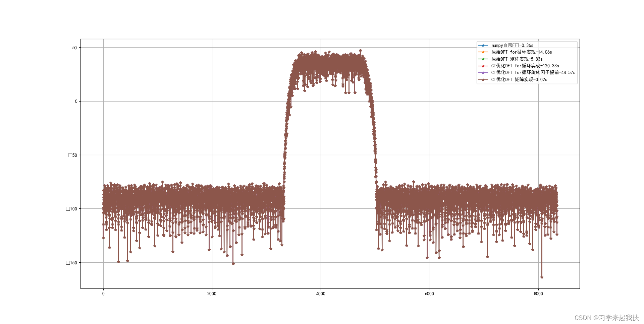Click x-axis tick label 8000
Screen dimensions: 644x324
coord(538,294)
